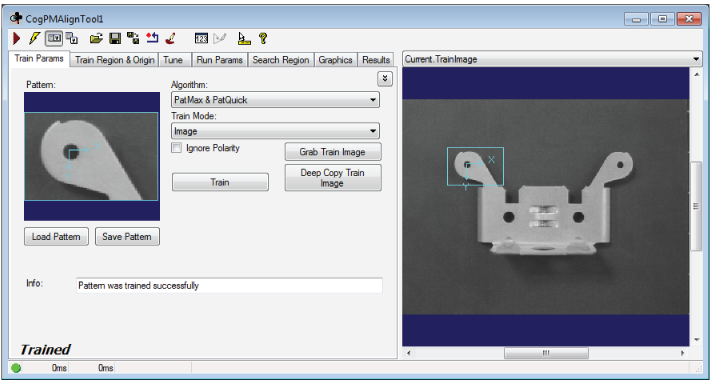The image size is (716, 385).
Task: Open the Train Mode dropdown
Action: (x=275, y=131)
